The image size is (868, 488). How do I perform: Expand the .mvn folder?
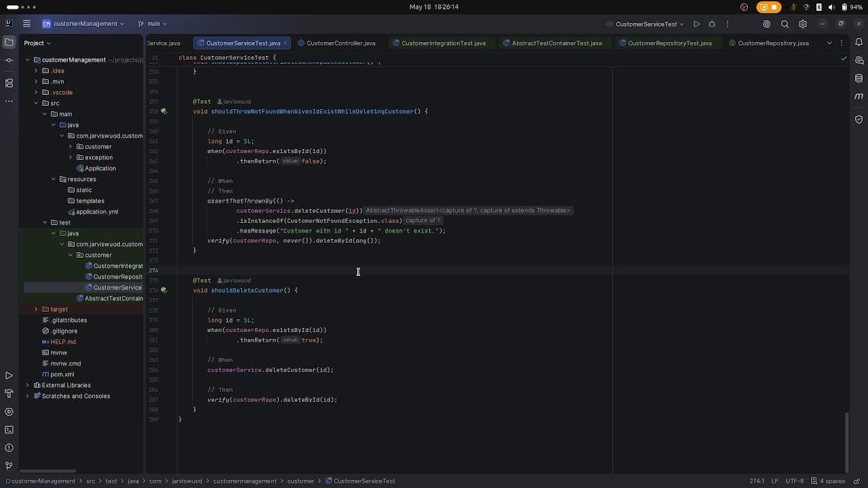(x=36, y=81)
